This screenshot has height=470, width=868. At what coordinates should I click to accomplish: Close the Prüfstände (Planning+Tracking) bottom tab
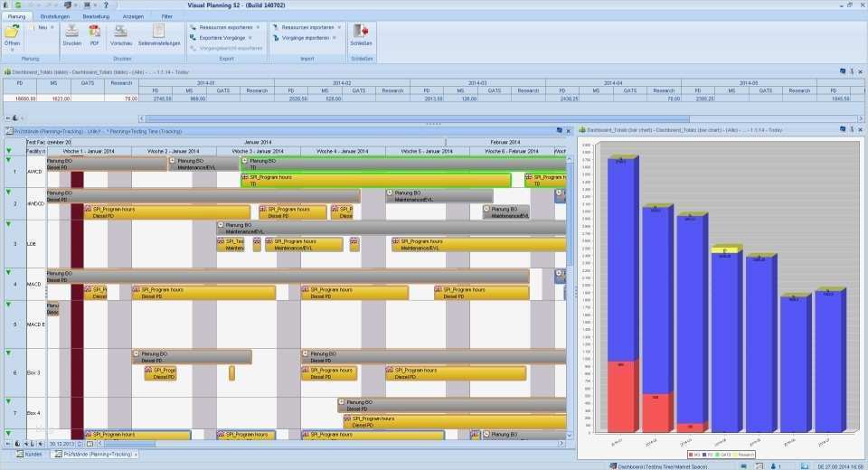tap(137, 454)
